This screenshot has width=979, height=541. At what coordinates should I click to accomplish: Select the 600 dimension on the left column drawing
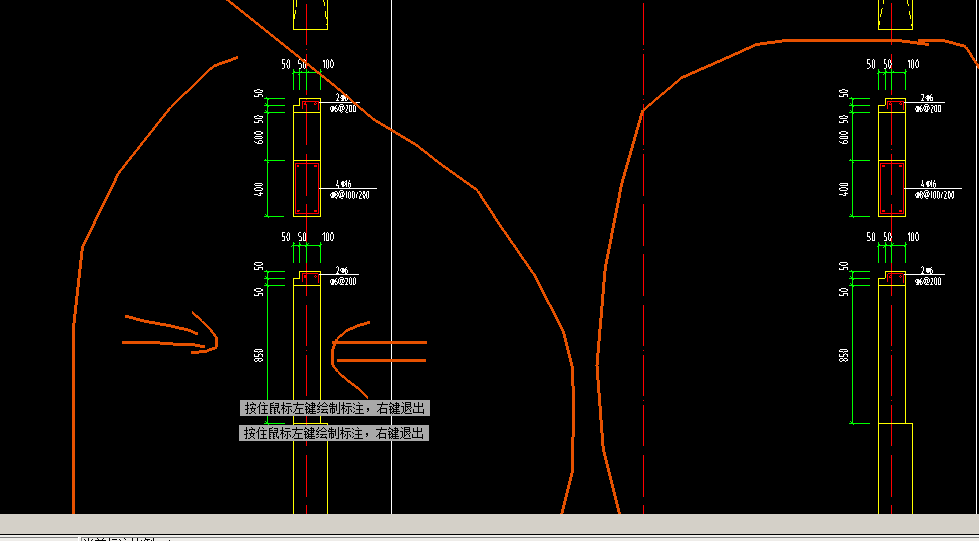259,136
